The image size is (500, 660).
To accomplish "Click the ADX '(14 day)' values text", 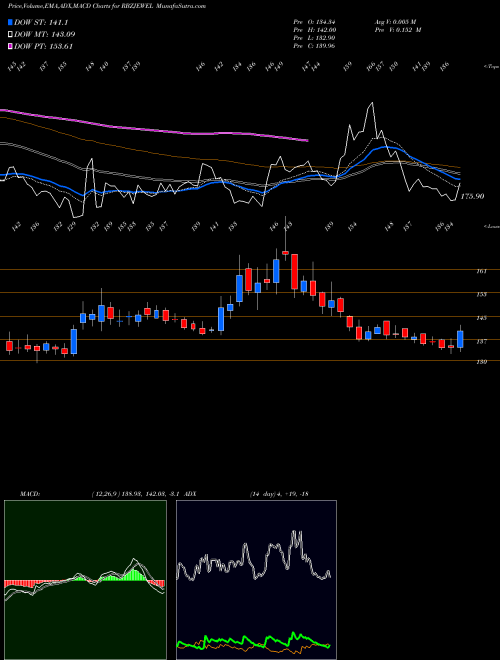I will 279,494.
